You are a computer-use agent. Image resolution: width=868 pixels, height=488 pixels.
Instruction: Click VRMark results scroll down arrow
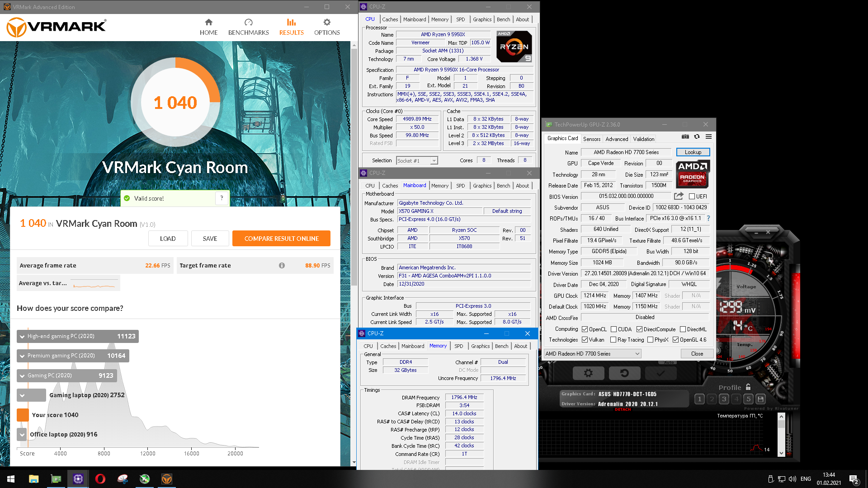[x=354, y=463]
